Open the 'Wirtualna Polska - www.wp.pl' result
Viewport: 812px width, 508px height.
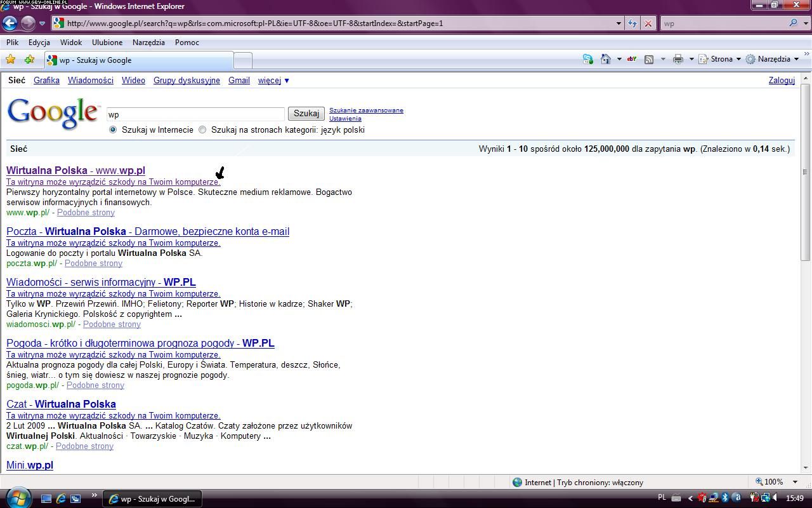click(x=75, y=171)
